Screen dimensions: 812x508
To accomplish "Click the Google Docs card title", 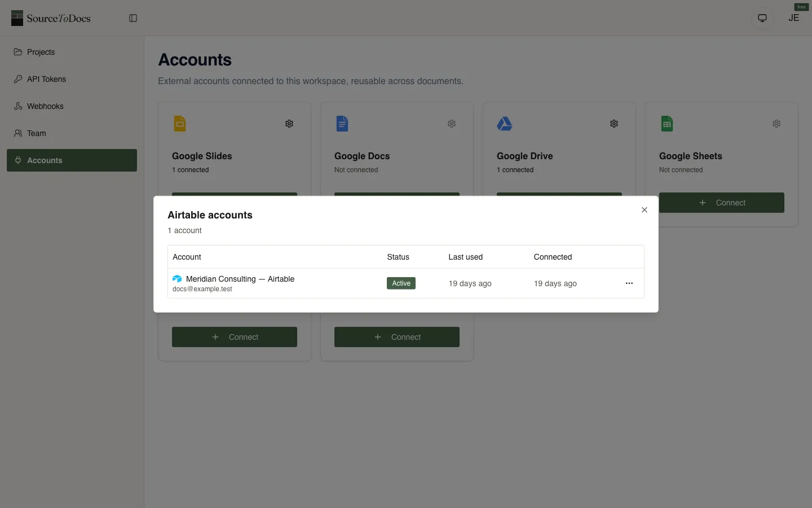I will (362, 156).
